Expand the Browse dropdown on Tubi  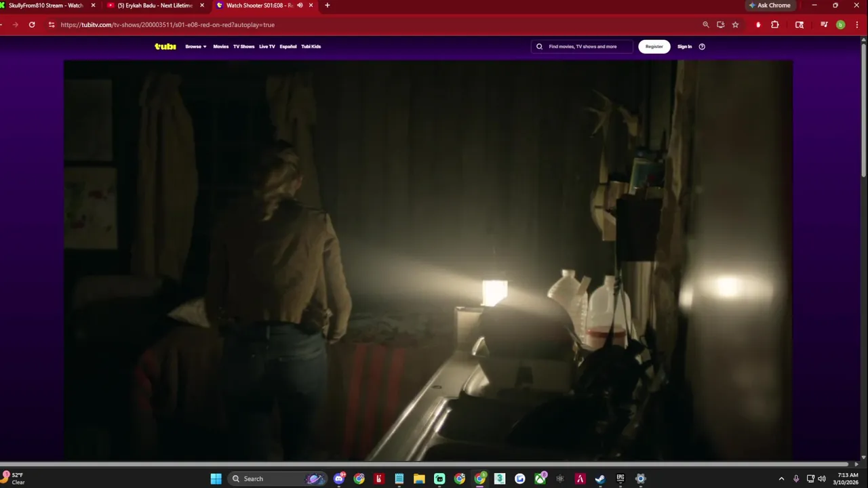(196, 47)
